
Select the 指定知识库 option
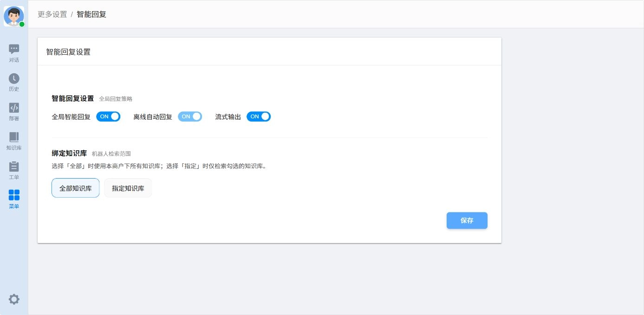pos(128,188)
